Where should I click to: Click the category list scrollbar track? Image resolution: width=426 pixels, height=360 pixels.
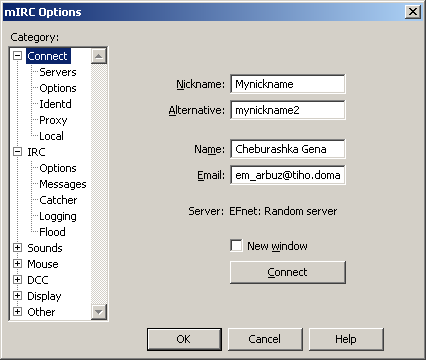(x=99, y=183)
